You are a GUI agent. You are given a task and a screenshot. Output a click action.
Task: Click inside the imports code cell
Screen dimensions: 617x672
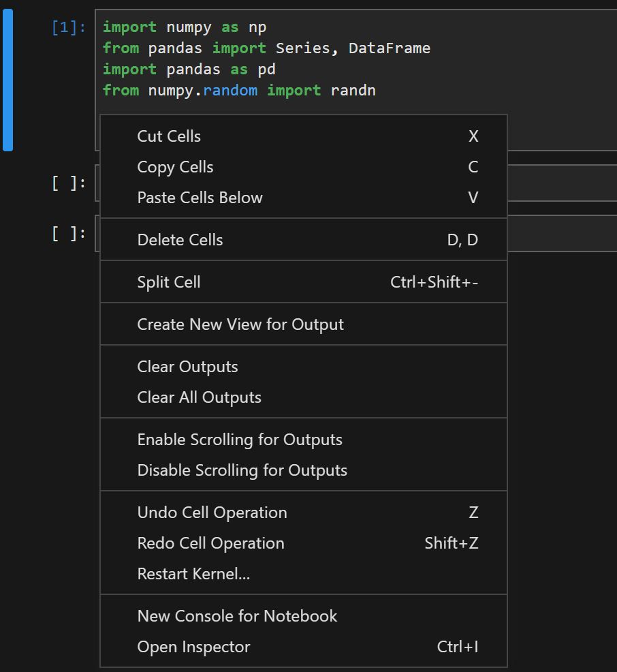click(x=272, y=58)
